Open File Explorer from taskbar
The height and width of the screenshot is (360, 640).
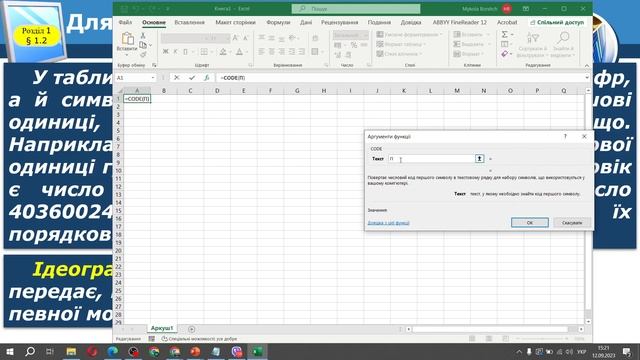[x=71, y=351]
